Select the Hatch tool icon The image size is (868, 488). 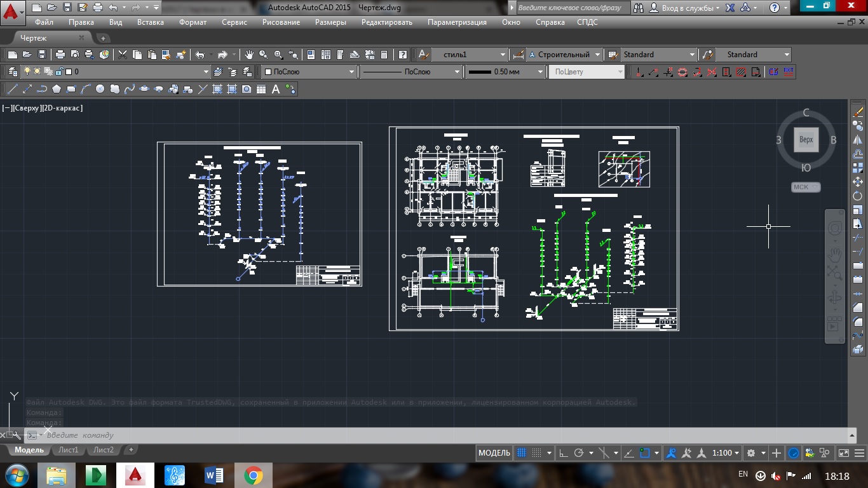[x=217, y=89]
